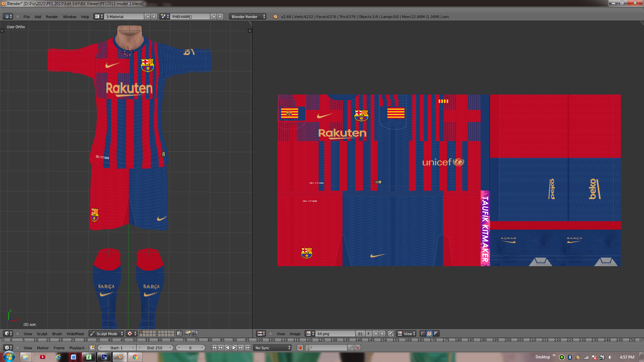This screenshot has width=644, height=362.
Task: Open the Hide/Mask menu
Action: tap(75, 334)
